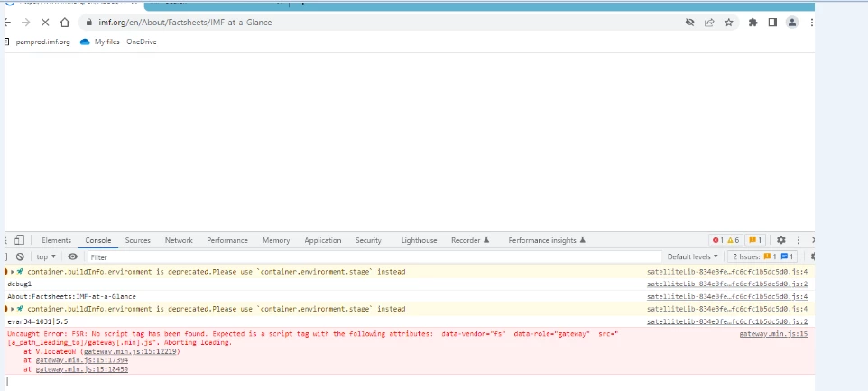Switch to the Memory tab
868x391 pixels.
pos(276,240)
